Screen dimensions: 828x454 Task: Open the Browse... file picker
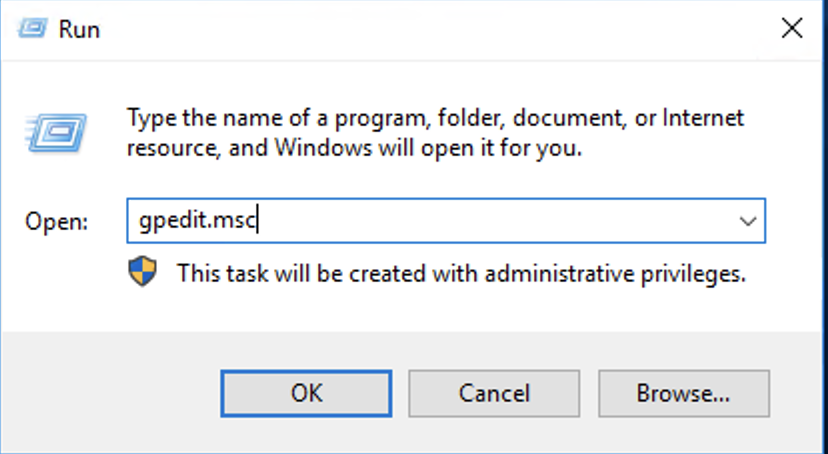click(x=684, y=392)
